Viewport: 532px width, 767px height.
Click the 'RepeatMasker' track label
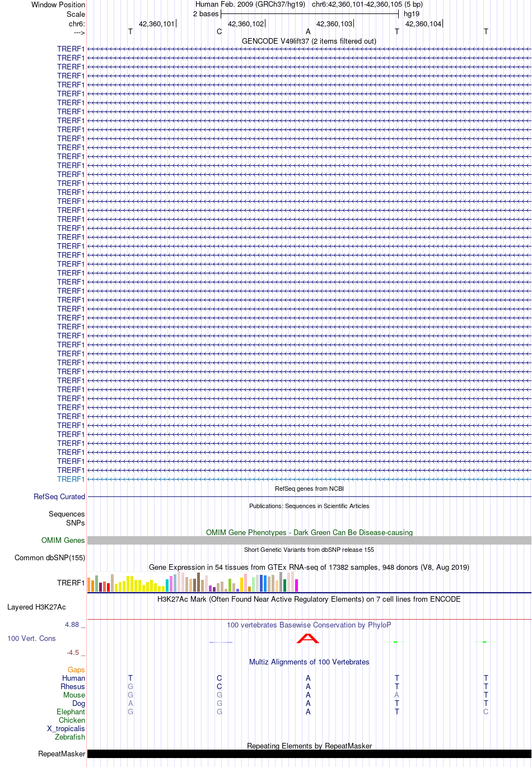tap(62, 754)
